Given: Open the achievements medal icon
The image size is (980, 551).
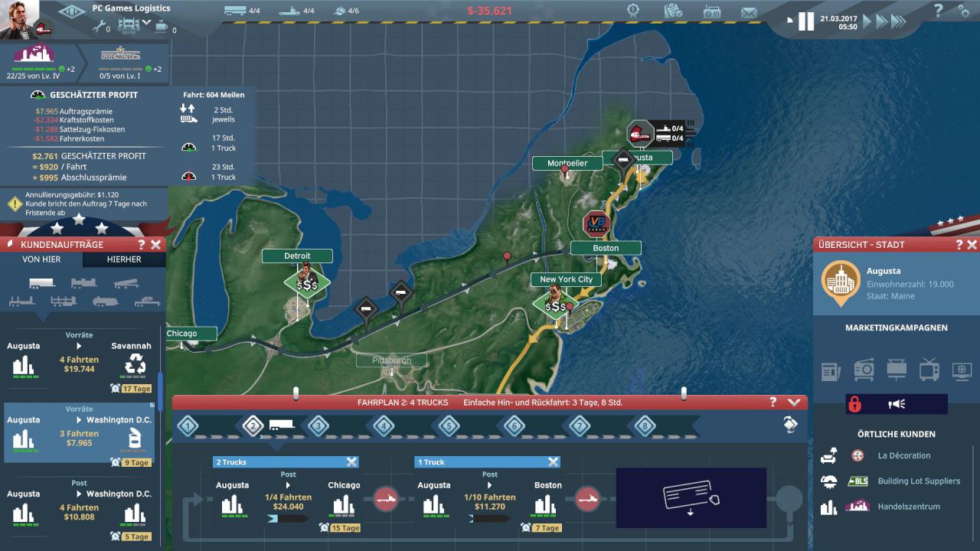Looking at the screenshot, I should (x=633, y=11).
